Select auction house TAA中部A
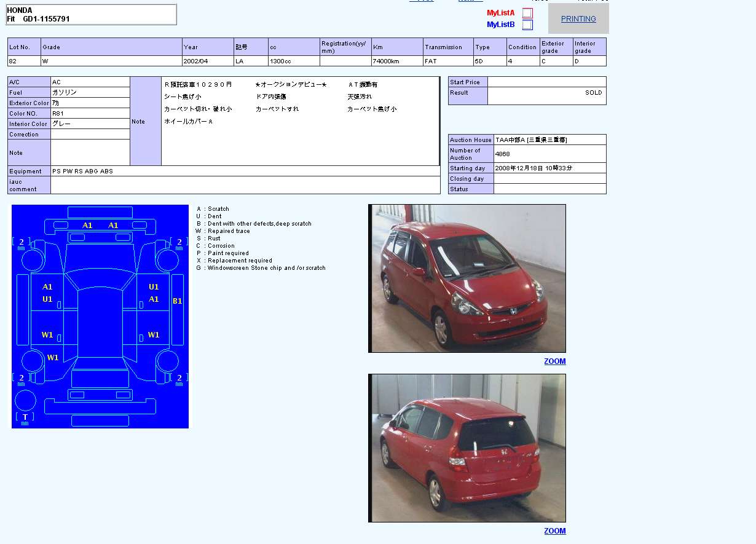The width and height of the screenshot is (756, 544). [x=511, y=140]
